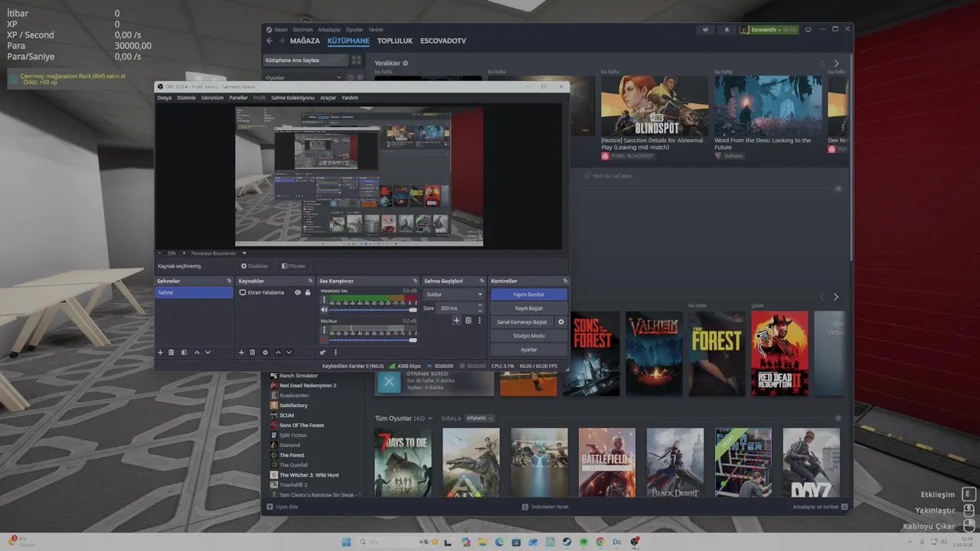This screenshot has width=980, height=551.
Task: Open virtual camera settings gear
Action: pos(560,322)
